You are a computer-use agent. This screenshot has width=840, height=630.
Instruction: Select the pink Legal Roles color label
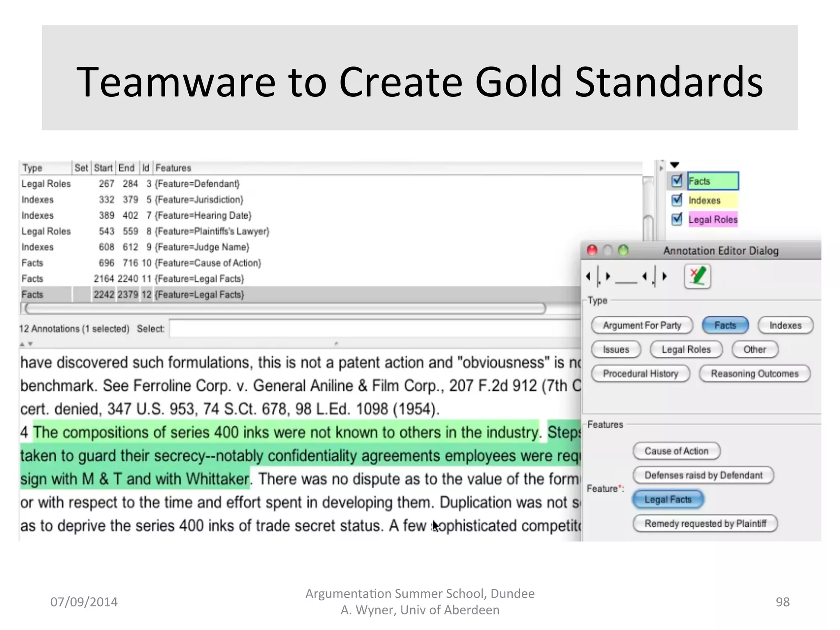713,219
